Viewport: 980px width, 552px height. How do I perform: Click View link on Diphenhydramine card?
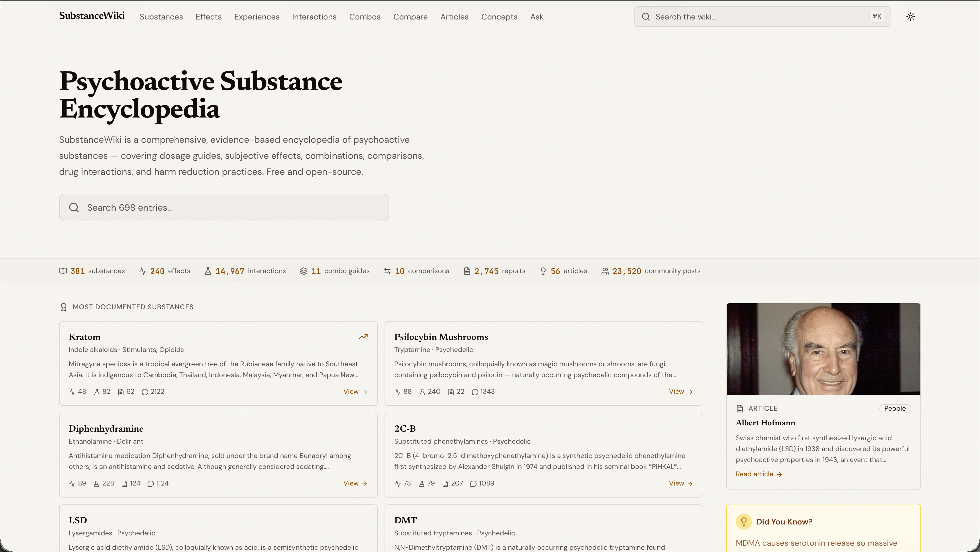(355, 483)
